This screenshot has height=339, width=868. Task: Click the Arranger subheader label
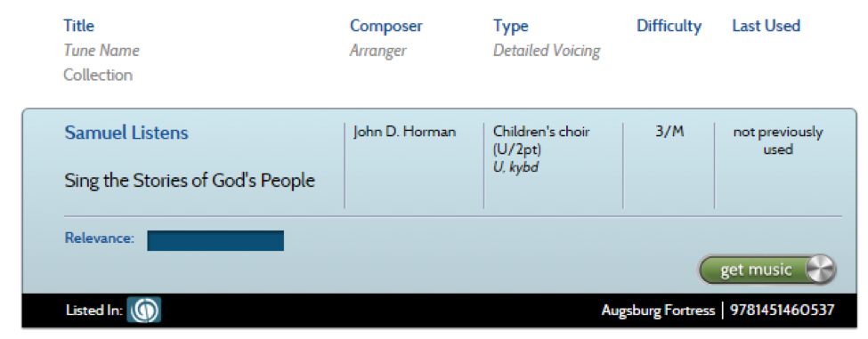click(377, 52)
